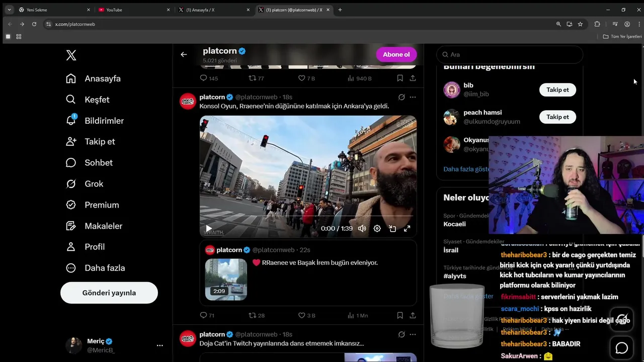Open Grok floating button bottom right
This screenshot has height=362, width=644.
tap(622, 319)
